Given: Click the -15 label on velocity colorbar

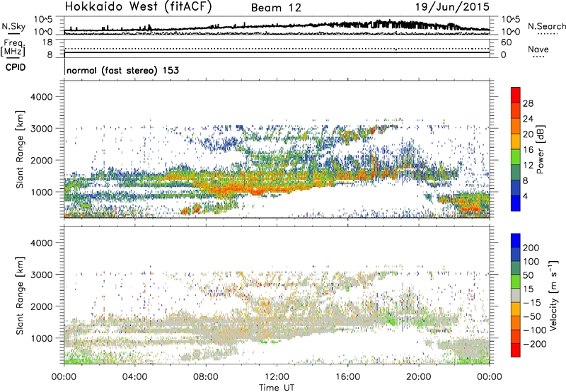Looking at the screenshot, I should 532,303.
